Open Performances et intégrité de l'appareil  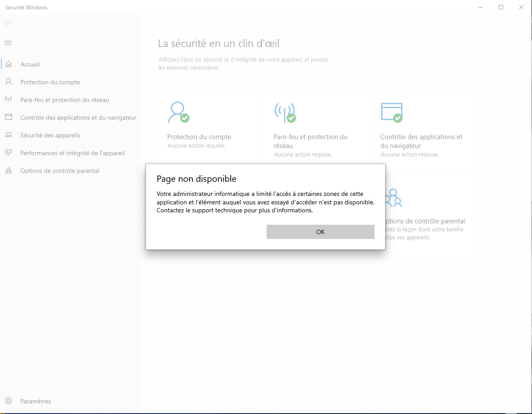tap(71, 153)
